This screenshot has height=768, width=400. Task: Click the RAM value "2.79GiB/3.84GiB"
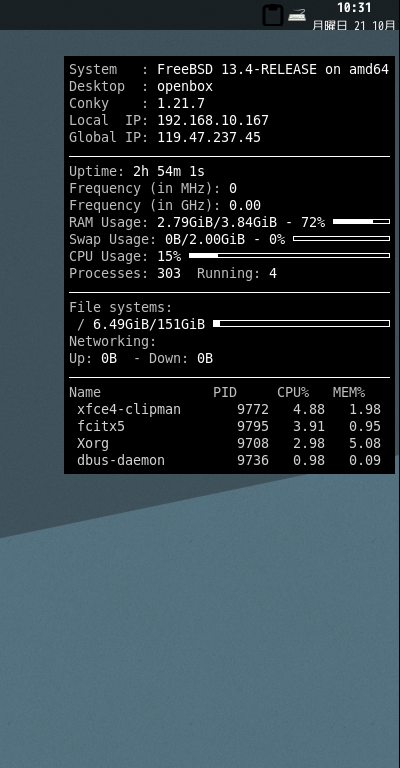point(217,222)
